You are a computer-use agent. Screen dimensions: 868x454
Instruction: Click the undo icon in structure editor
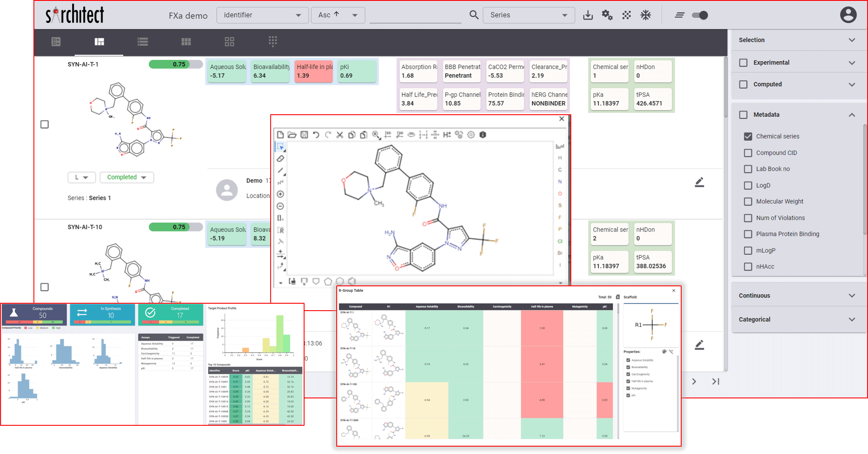pyautogui.click(x=316, y=135)
